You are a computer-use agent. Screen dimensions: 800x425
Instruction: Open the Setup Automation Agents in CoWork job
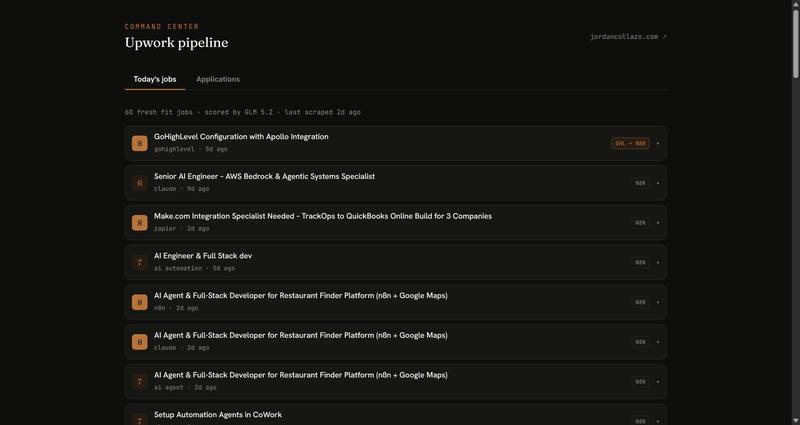(395, 415)
